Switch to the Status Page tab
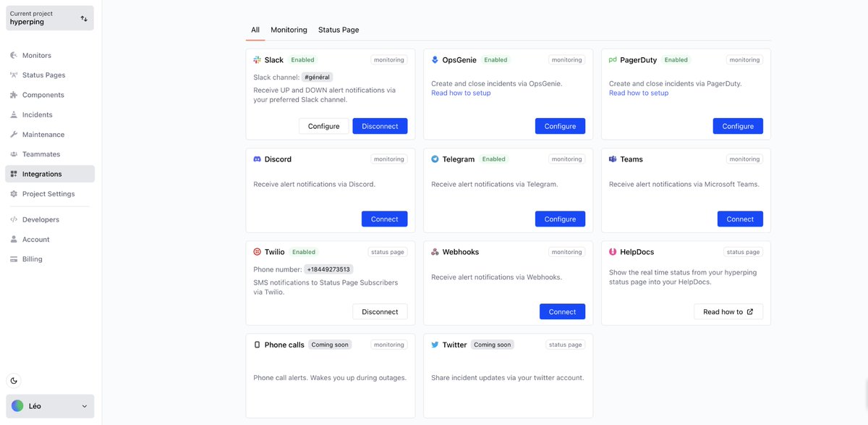This screenshot has width=868, height=425. [339, 30]
